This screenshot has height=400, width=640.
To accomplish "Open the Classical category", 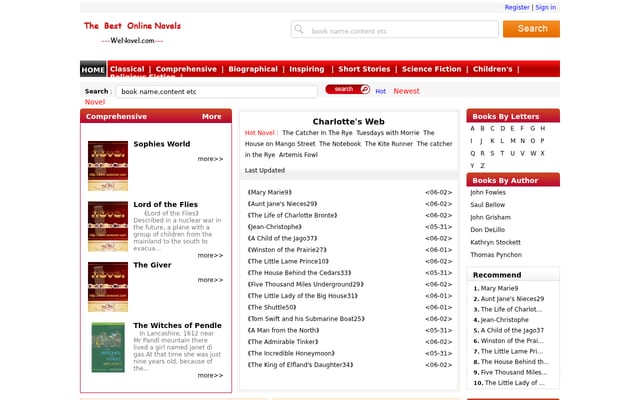I will pyautogui.click(x=127, y=69).
